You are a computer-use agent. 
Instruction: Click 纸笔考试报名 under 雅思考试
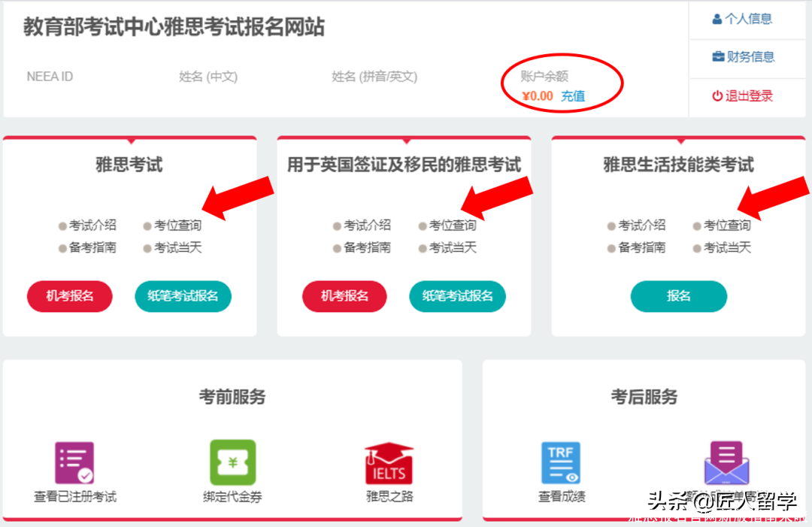pyautogui.click(x=183, y=296)
